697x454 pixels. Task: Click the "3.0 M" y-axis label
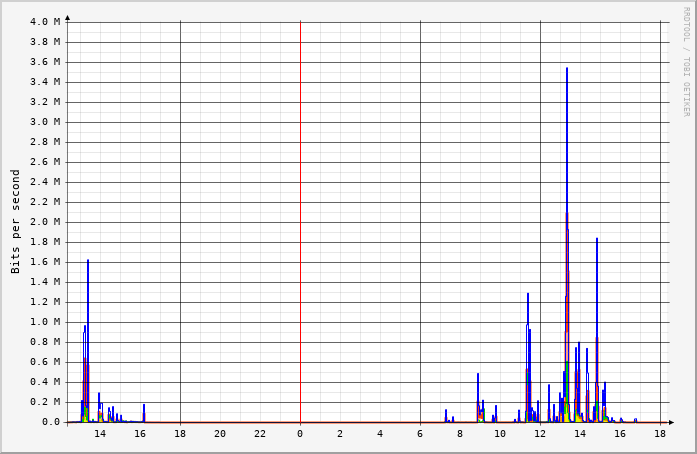(45, 122)
